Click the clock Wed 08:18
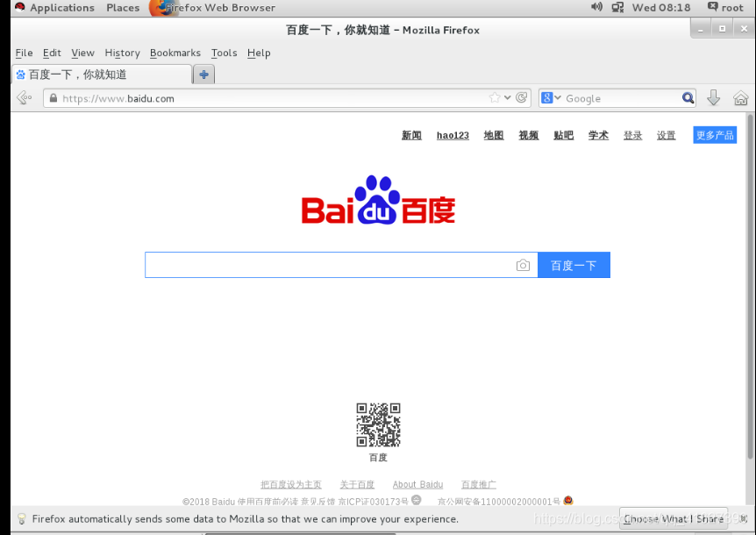The height and width of the screenshot is (535, 756). pyautogui.click(x=661, y=8)
